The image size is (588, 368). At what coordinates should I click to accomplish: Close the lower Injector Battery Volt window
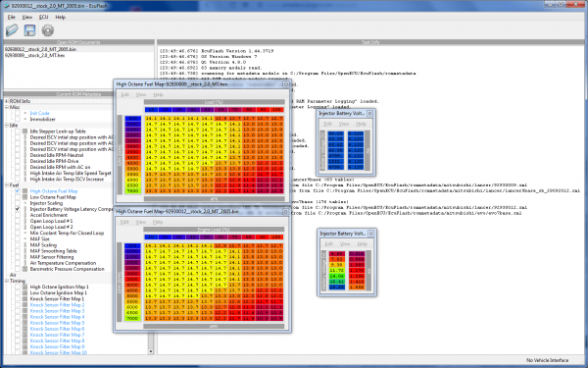pos(370,234)
